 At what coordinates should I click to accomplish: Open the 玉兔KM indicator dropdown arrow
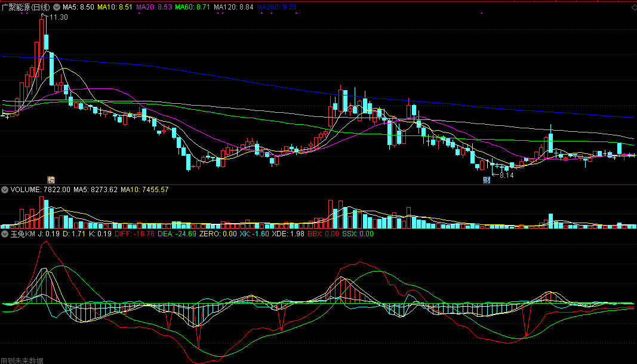5,234
